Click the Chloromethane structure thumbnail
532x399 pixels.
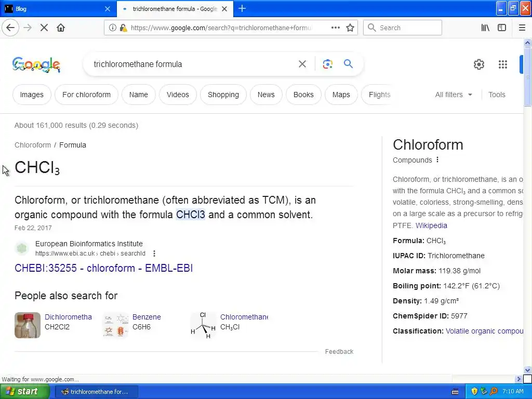pyautogui.click(x=203, y=325)
